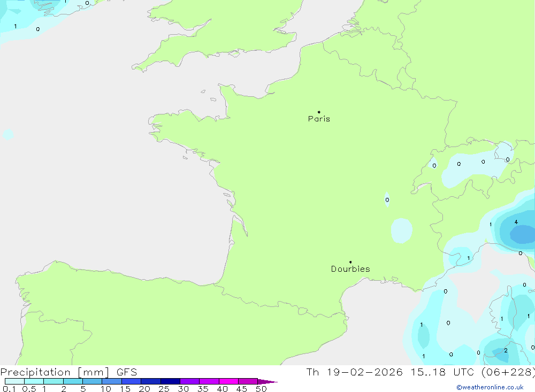Click the magenta legend swatch at 40
The width and height of the screenshot is (535, 392).
pyautogui.click(x=228, y=381)
